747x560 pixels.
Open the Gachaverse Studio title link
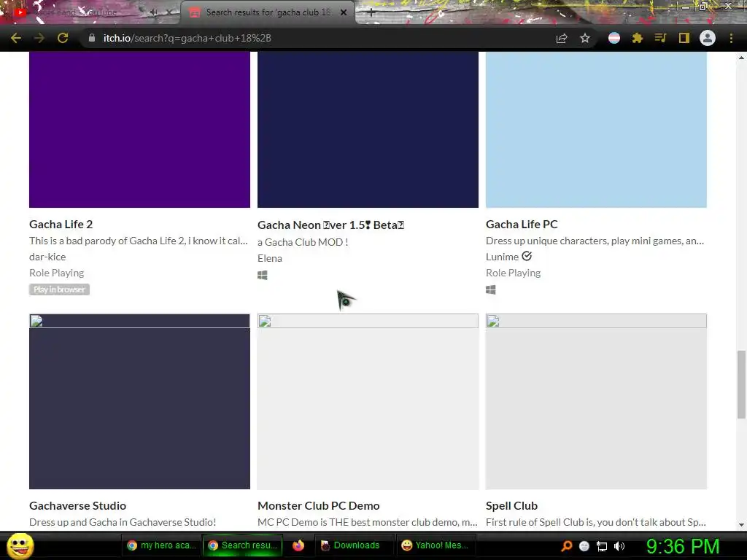(x=77, y=506)
